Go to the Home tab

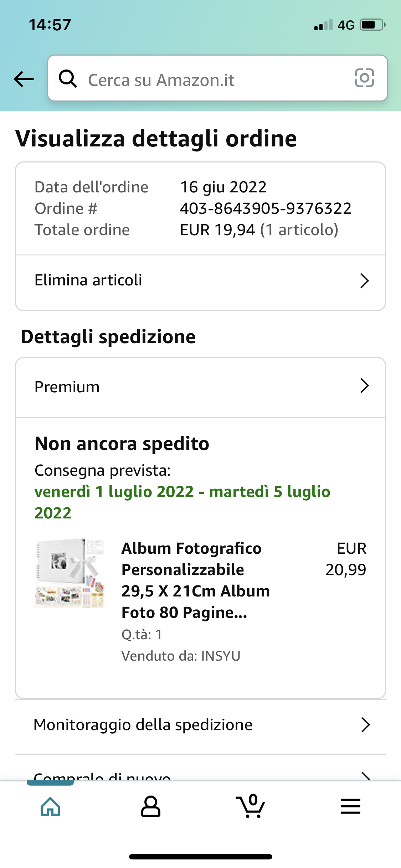click(x=50, y=807)
